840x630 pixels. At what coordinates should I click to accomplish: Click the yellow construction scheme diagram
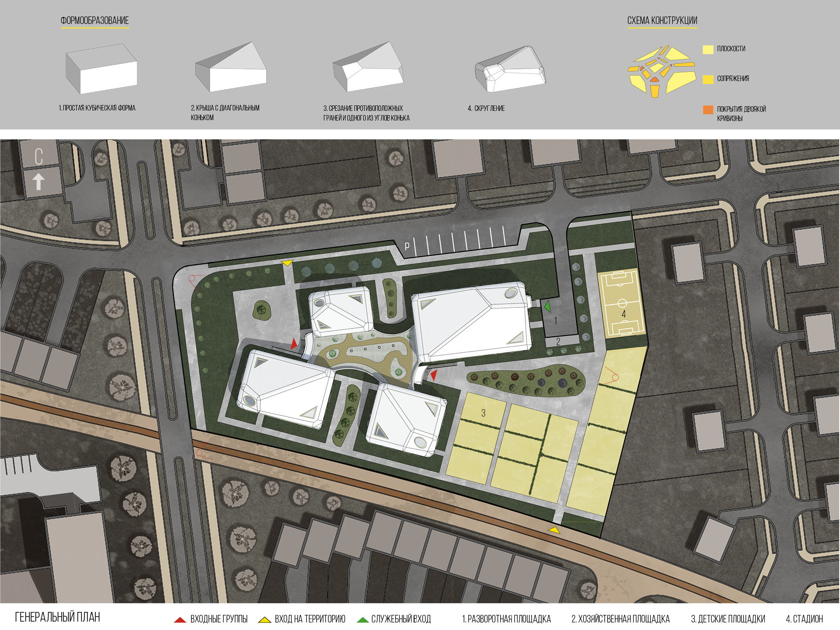(661, 71)
